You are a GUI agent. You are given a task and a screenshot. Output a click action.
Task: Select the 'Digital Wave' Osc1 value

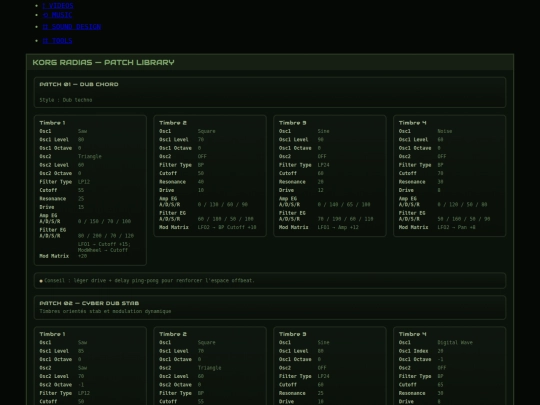455,342
